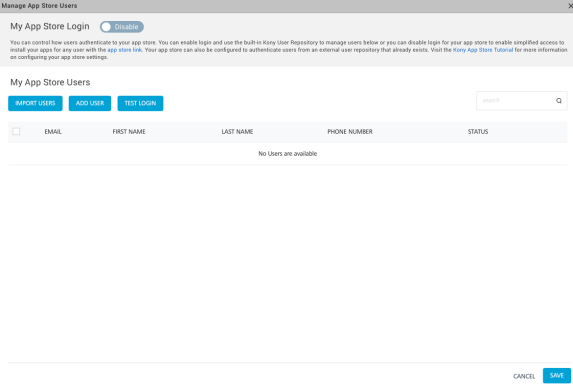Check the select-all users checkbox

coord(16,131)
